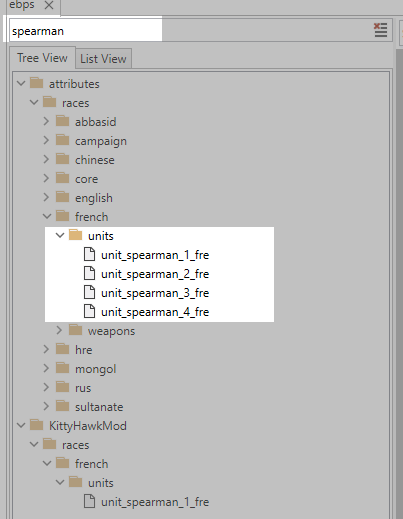Open the unit_spearman_1_fre file under attributes
The image size is (403, 519).
tap(155, 255)
